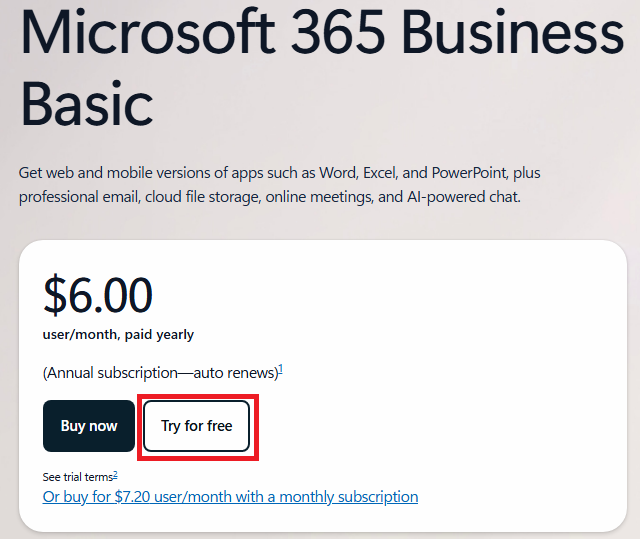640x539 pixels.
Task: Click the description line mentioning AI-powered chat
Action: tap(270, 197)
